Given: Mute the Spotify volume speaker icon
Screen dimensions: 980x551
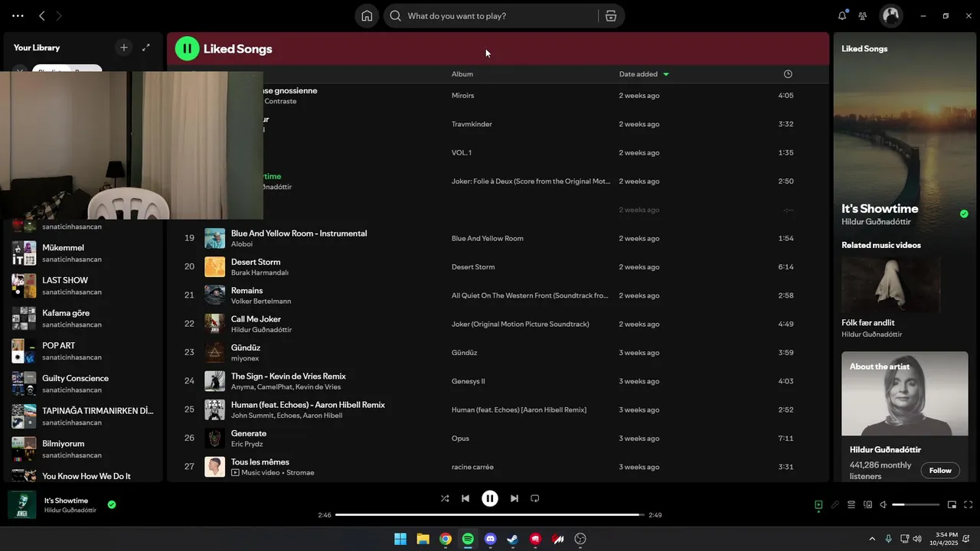Looking at the screenshot, I should point(884,505).
